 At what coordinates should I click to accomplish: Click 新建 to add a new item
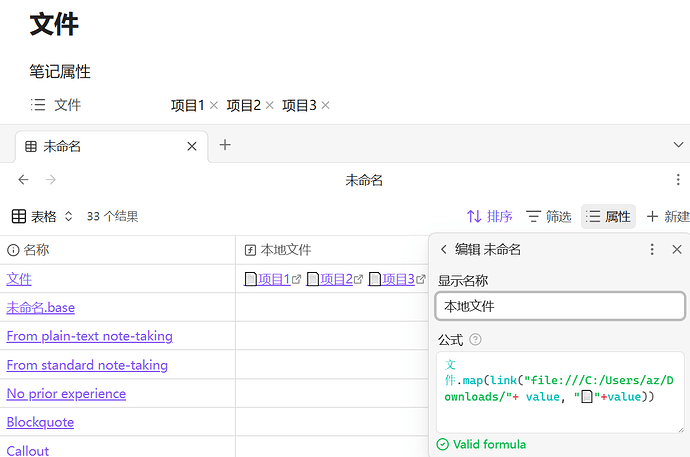668,216
